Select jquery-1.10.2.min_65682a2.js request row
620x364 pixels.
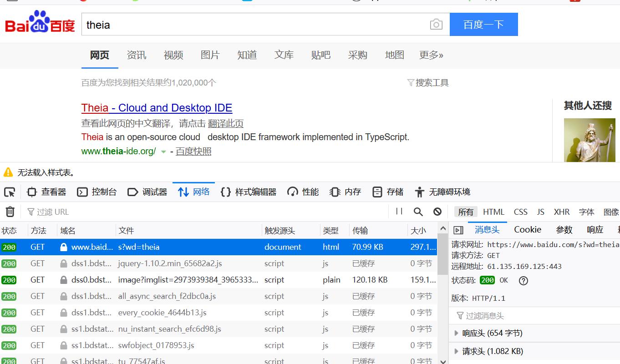(x=219, y=263)
